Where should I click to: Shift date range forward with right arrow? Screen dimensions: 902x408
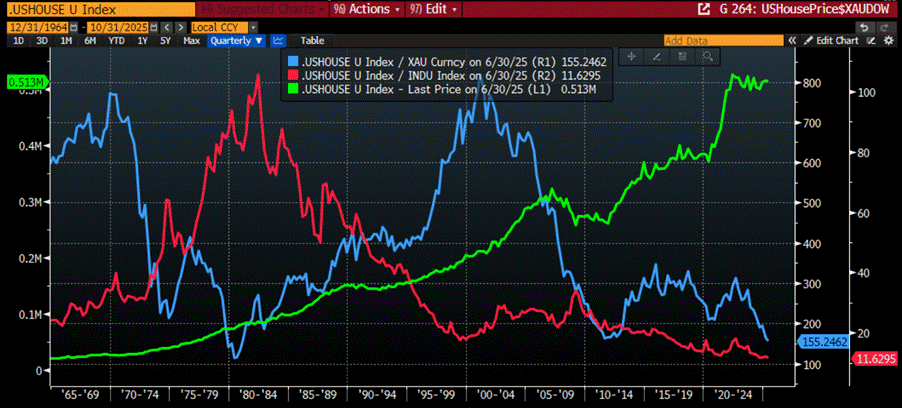coord(181,27)
